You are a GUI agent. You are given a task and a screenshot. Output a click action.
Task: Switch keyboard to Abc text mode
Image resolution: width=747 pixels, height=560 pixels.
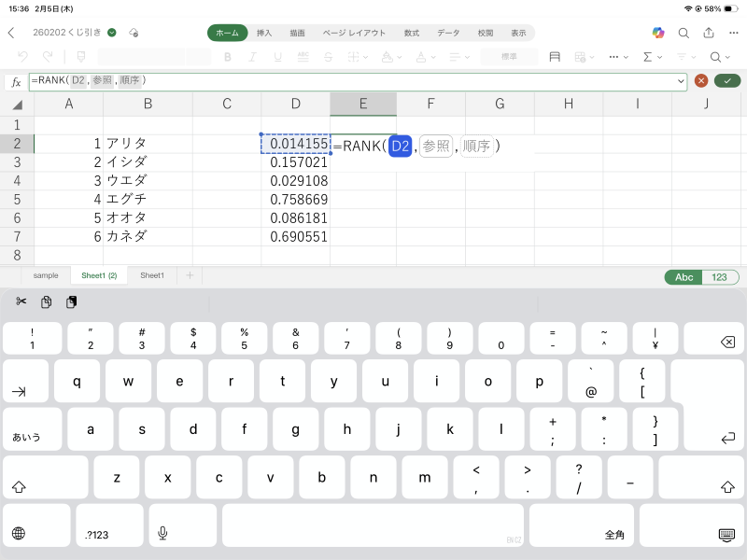click(684, 276)
